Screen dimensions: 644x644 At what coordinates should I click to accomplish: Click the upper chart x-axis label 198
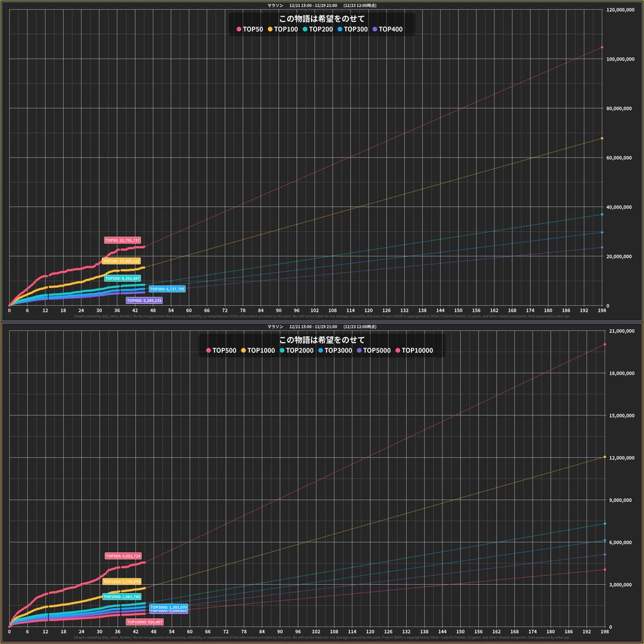tap(602, 310)
